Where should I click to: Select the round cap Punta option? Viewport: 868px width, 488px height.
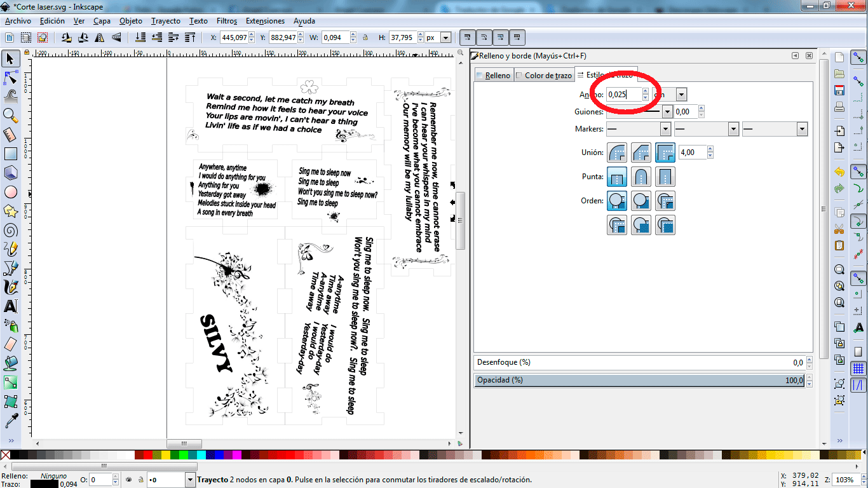(641, 177)
